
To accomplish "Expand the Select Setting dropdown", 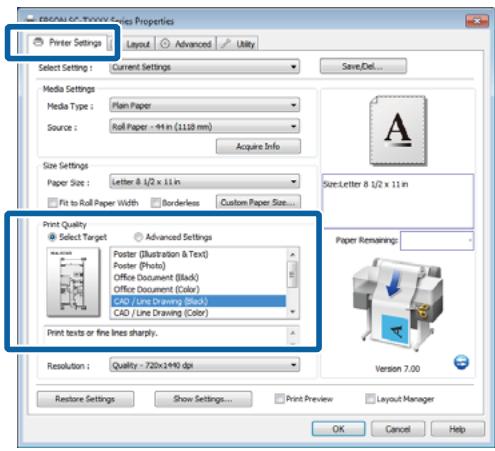I will (x=204, y=67).
